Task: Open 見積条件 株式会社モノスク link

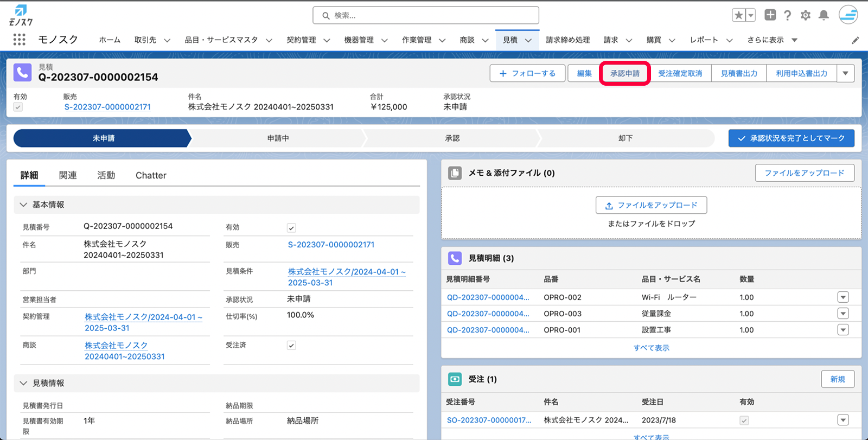Action: point(347,277)
